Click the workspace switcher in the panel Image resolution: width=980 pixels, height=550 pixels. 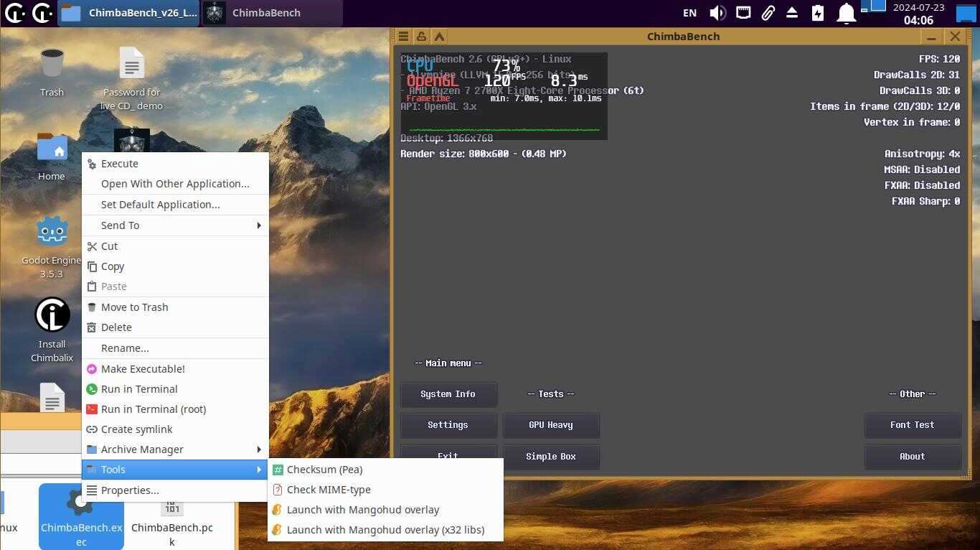(x=875, y=6)
